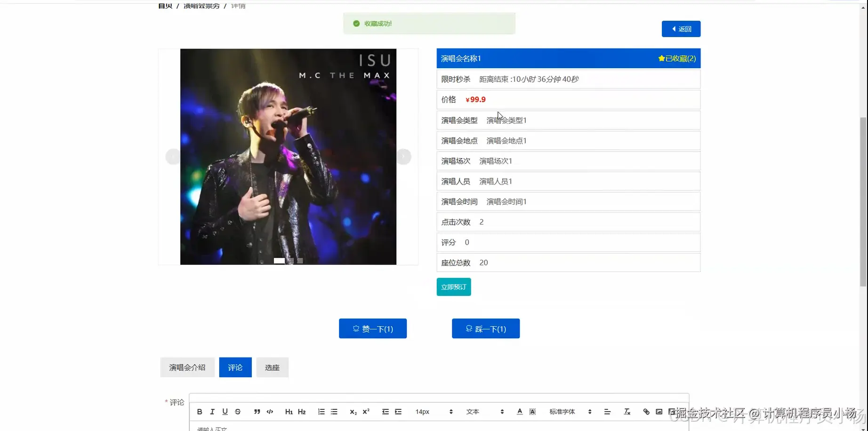Apply superscript formatting
The image size is (868, 431).
[366, 412]
